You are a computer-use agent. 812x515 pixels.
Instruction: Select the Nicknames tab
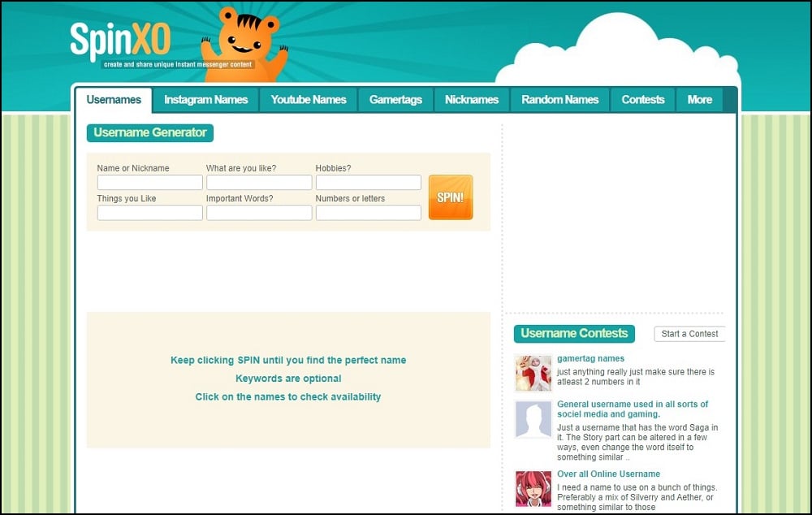pyautogui.click(x=471, y=99)
